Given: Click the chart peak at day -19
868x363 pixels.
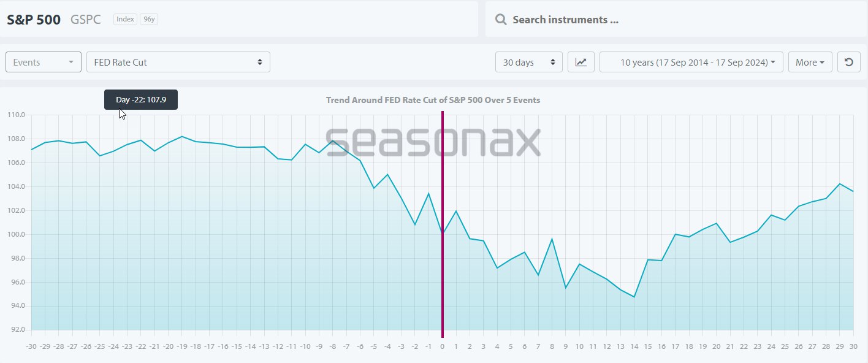Looking at the screenshot, I should click(x=182, y=136).
